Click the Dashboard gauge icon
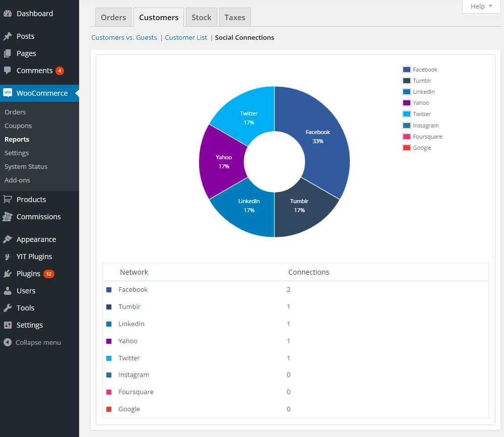This screenshot has width=504, height=437. pos(8,14)
